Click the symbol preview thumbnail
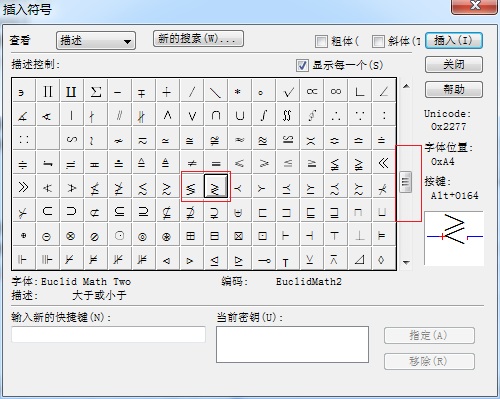Image resolution: width=500 pixels, height=399 pixels. [x=454, y=238]
